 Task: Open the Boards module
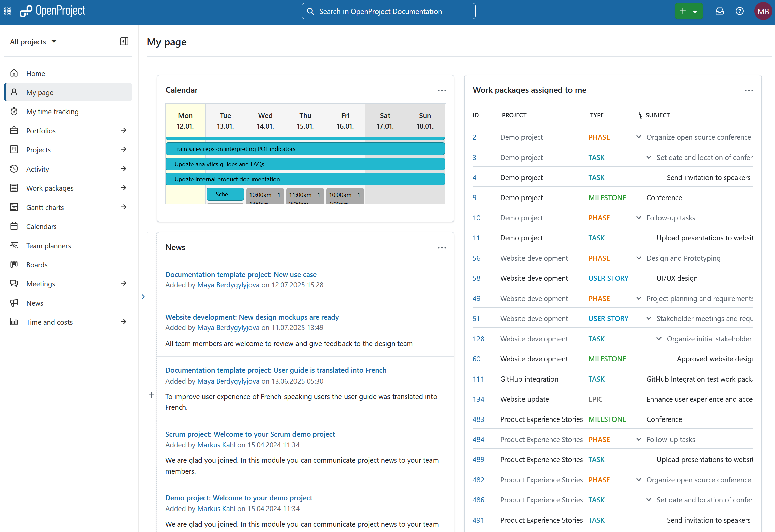37,265
